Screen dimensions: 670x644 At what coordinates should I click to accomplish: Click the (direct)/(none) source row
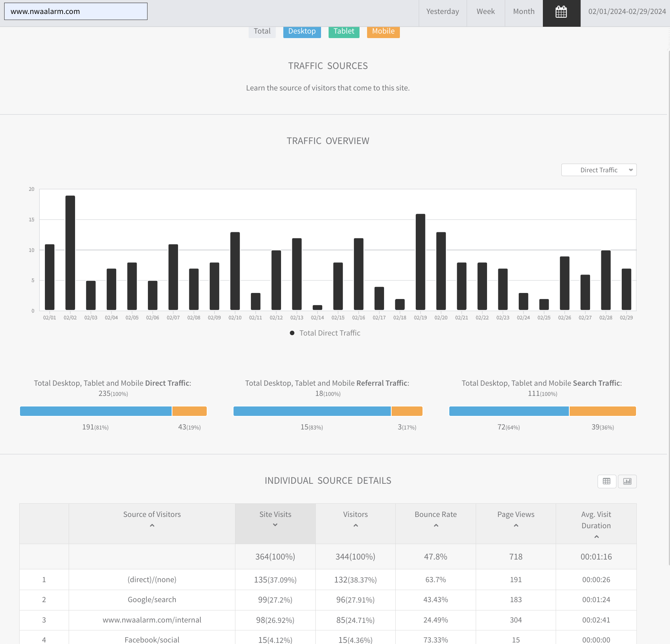click(x=328, y=580)
